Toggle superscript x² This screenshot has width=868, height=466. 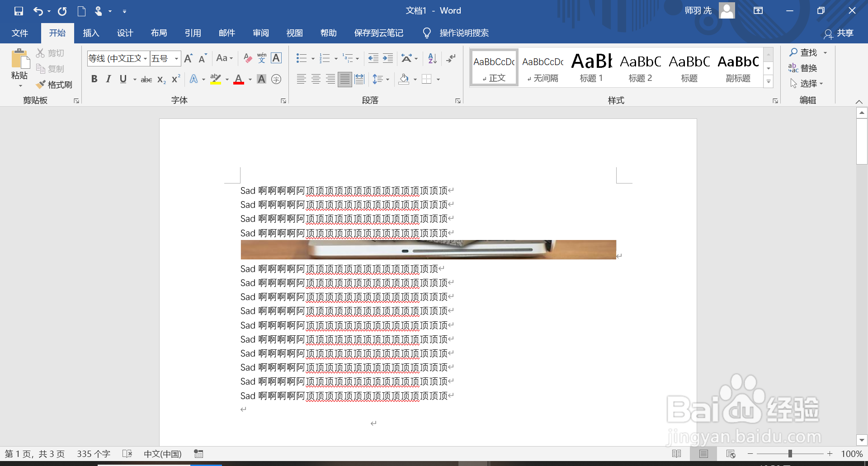coord(176,79)
